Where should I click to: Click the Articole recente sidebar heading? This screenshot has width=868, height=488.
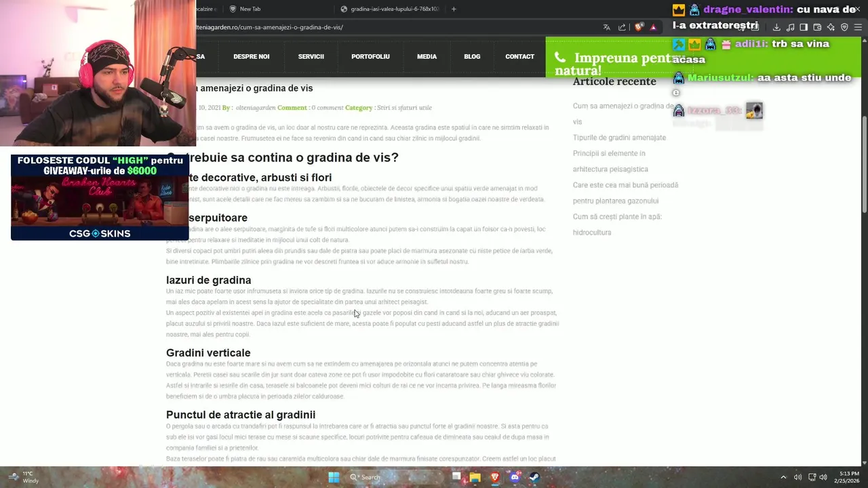coord(614,81)
